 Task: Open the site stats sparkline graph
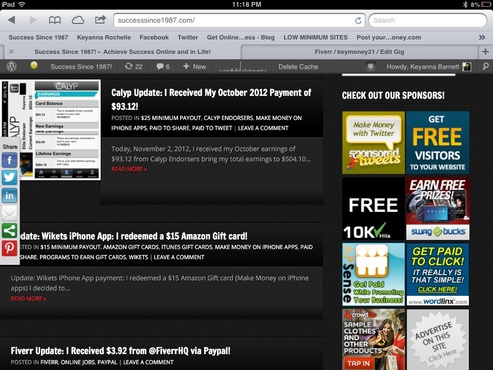tap(243, 67)
